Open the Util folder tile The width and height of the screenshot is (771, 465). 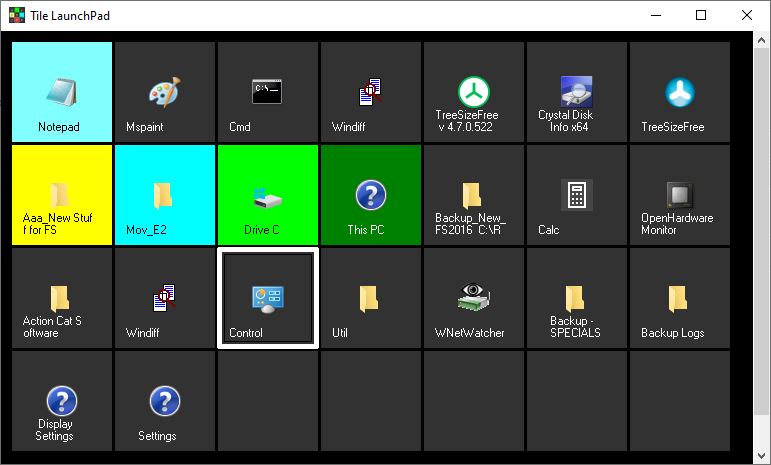[x=370, y=298]
